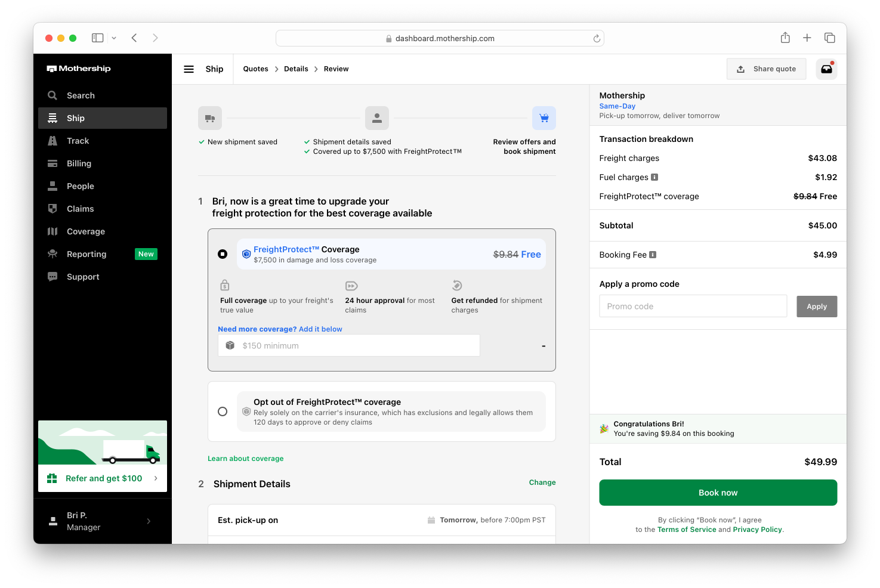Expand Bri P. account chevron
This screenshot has height=588, width=880.
pyautogui.click(x=149, y=521)
